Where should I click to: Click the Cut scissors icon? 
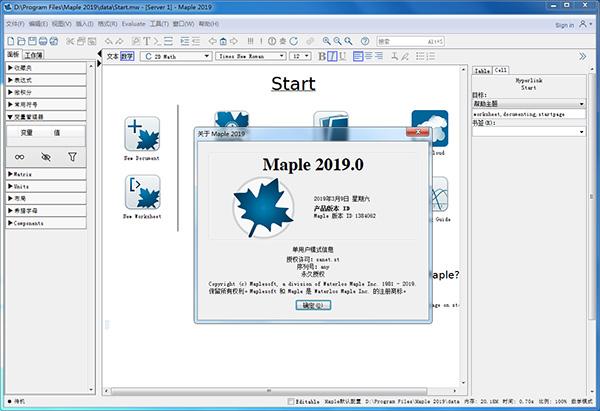70,41
